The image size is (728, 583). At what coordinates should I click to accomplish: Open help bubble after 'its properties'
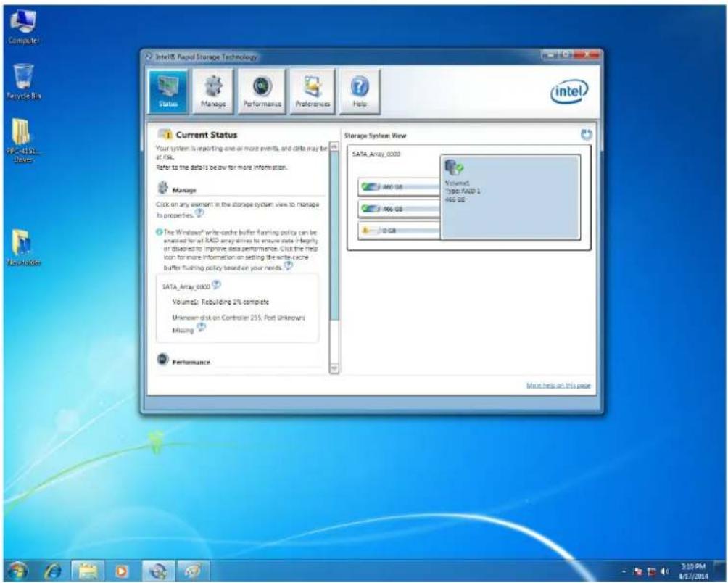[199, 213]
